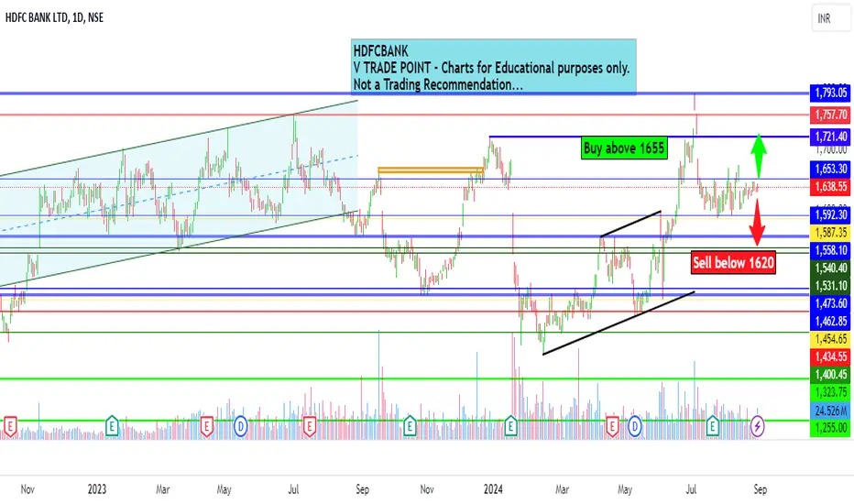
Task: Click the 2024 year label on time axis
Action: coord(493,489)
